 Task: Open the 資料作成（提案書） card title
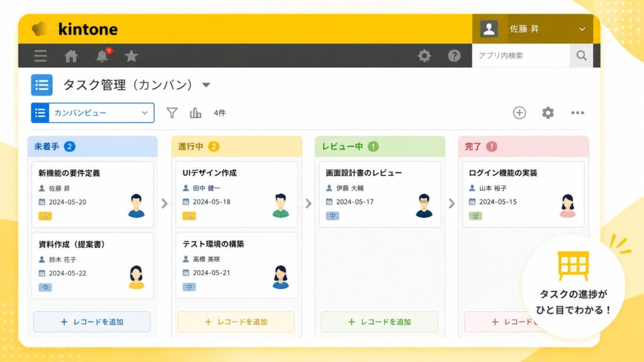(73, 244)
